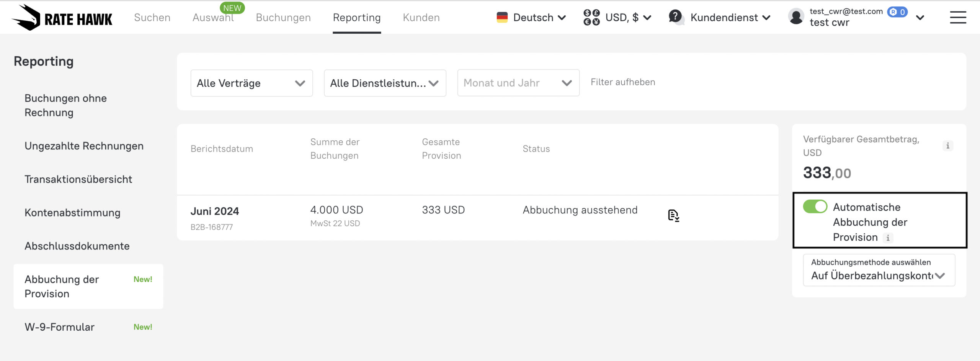Screen dimensions: 980x361
Task: Open Transaktionsübersicht in the sidebar
Action: (78, 179)
